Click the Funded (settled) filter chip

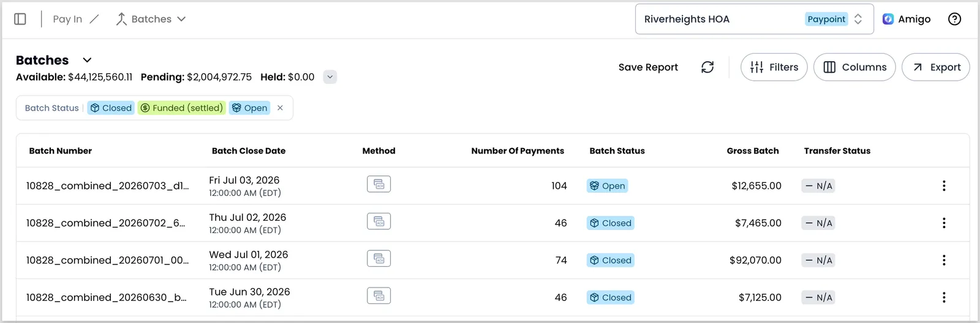(x=182, y=108)
